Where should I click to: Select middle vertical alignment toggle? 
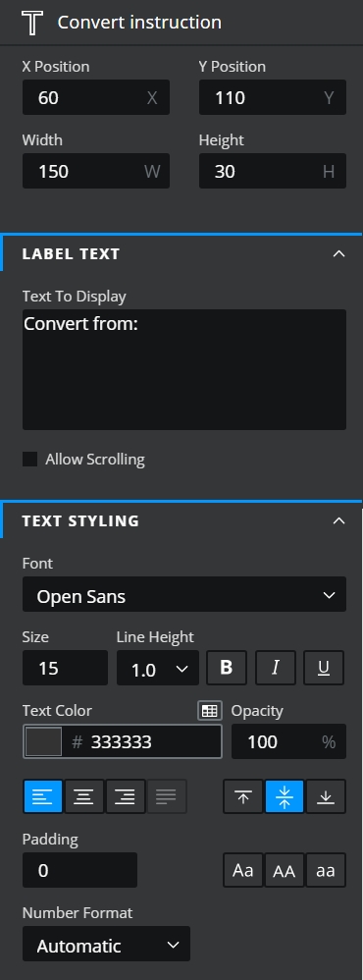click(285, 797)
